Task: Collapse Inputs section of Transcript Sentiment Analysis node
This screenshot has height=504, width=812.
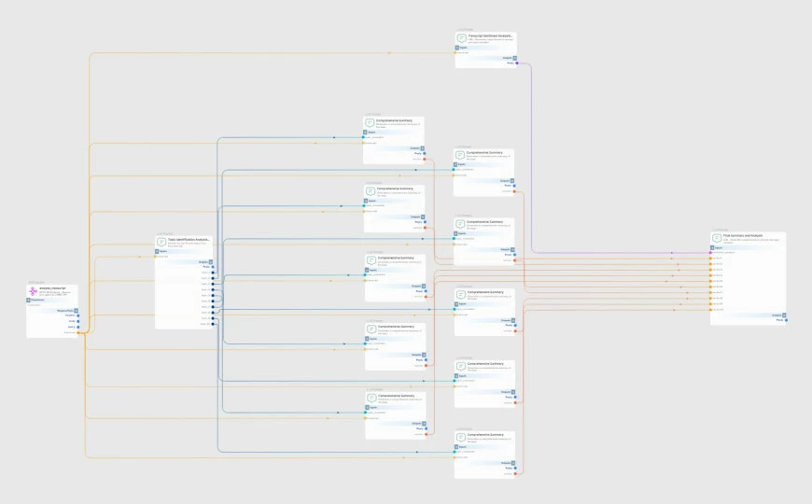Action: [456, 48]
